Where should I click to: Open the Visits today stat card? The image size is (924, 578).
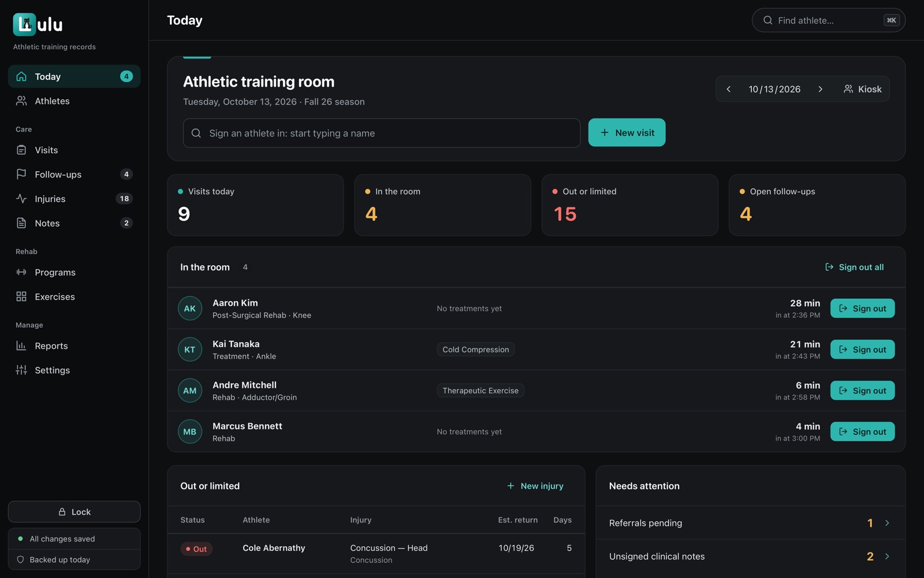pos(255,205)
